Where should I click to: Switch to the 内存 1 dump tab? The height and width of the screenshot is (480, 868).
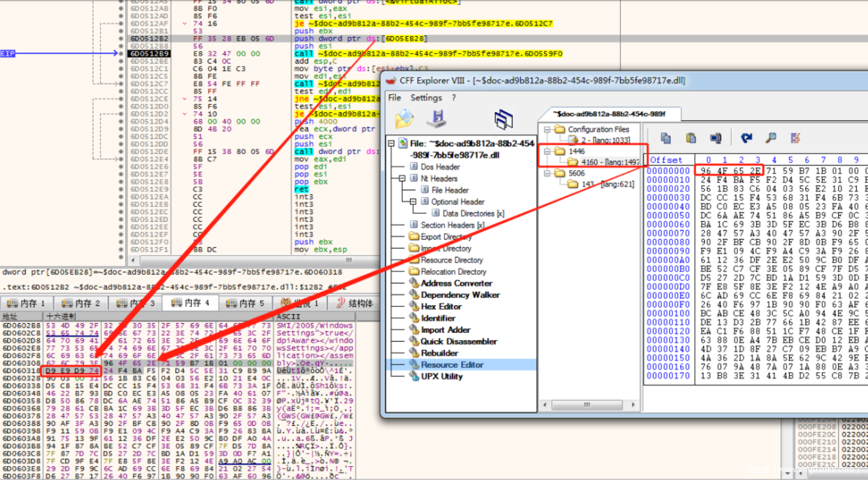(x=26, y=303)
